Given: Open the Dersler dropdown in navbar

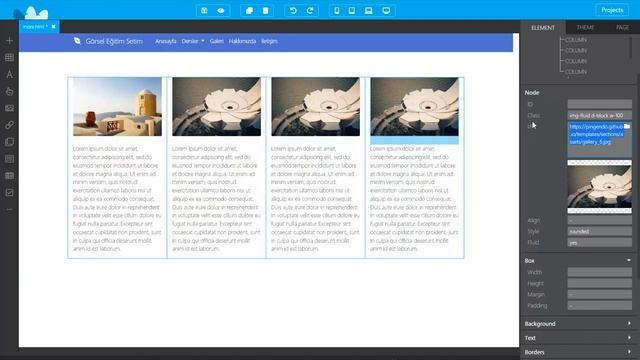Looking at the screenshot, I should [x=193, y=41].
